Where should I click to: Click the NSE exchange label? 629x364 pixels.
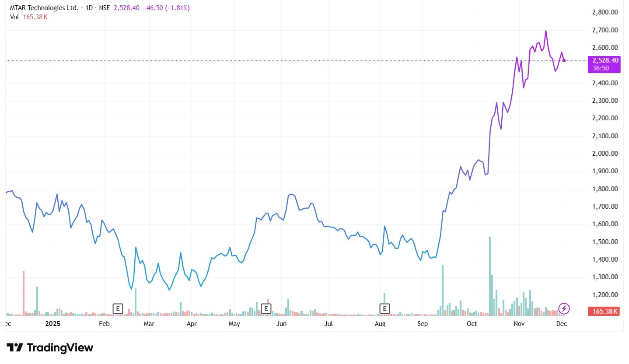(x=104, y=8)
